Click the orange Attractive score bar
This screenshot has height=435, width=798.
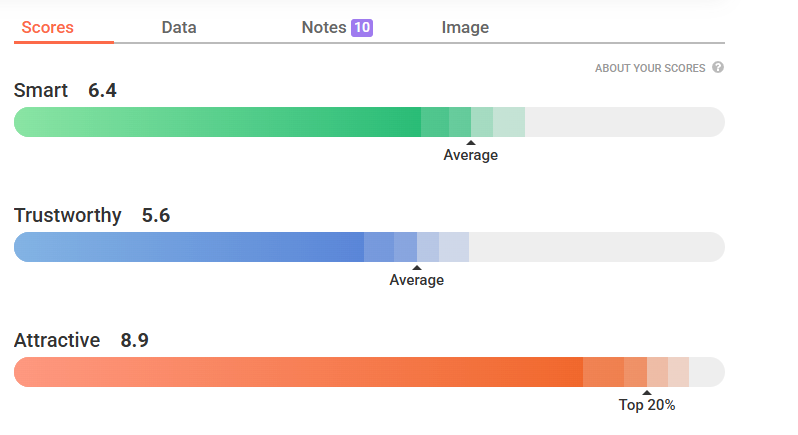click(369, 372)
